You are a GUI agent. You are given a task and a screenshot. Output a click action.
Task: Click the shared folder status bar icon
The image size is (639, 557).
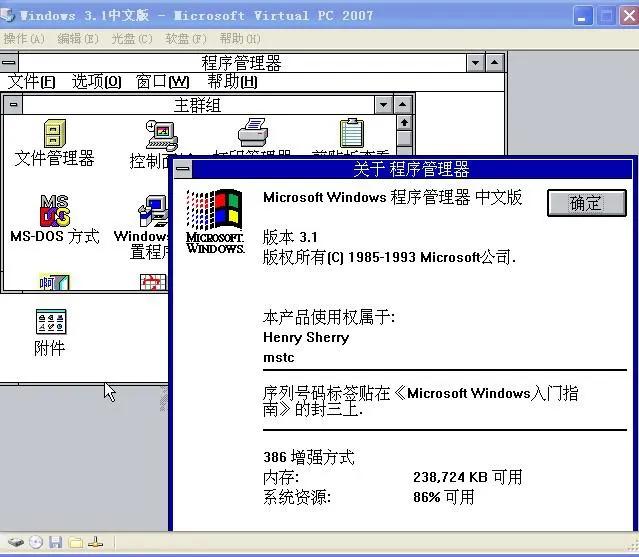[x=75, y=543]
